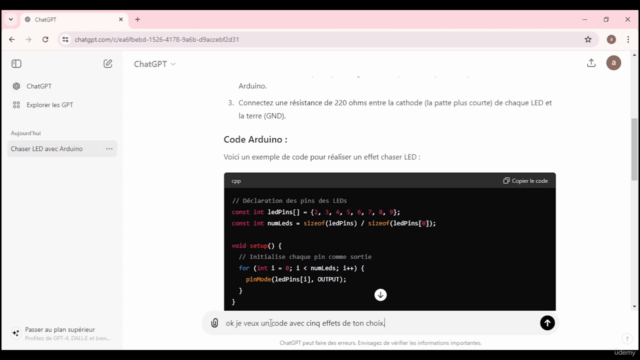
Task: Open options for Chaser LED avec Arduino chat
Action: pyautogui.click(x=109, y=149)
